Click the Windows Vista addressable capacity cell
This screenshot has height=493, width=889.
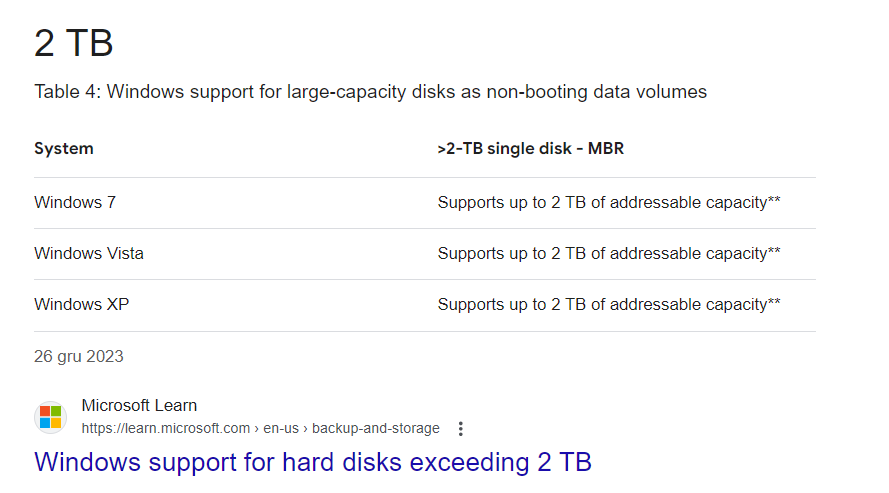coord(609,253)
